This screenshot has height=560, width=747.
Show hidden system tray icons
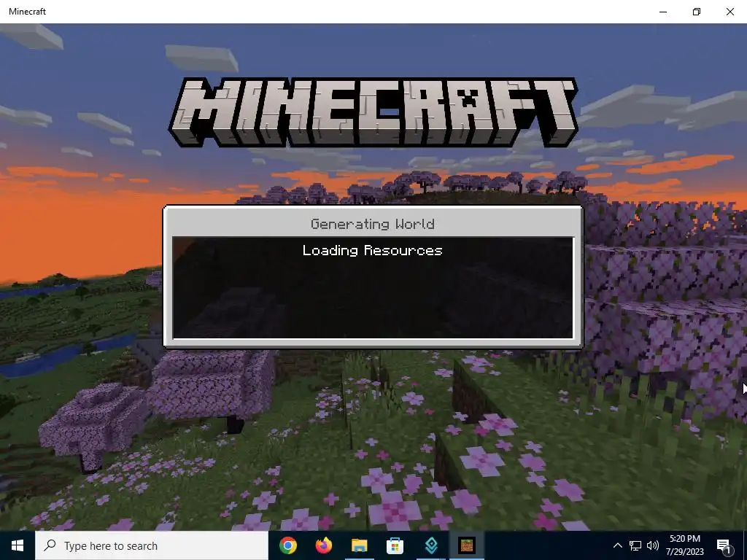point(617,545)
